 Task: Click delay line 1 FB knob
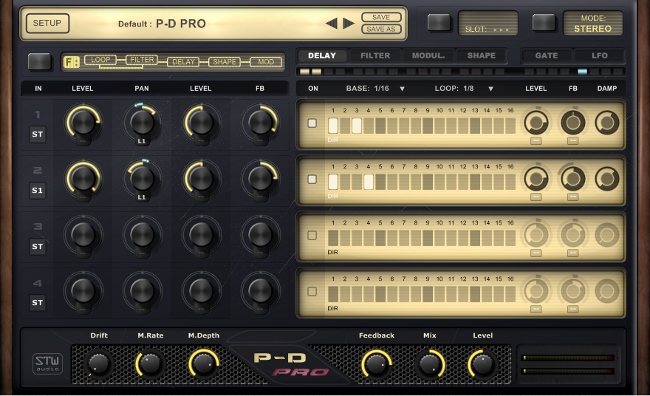(x=573, y=123)
